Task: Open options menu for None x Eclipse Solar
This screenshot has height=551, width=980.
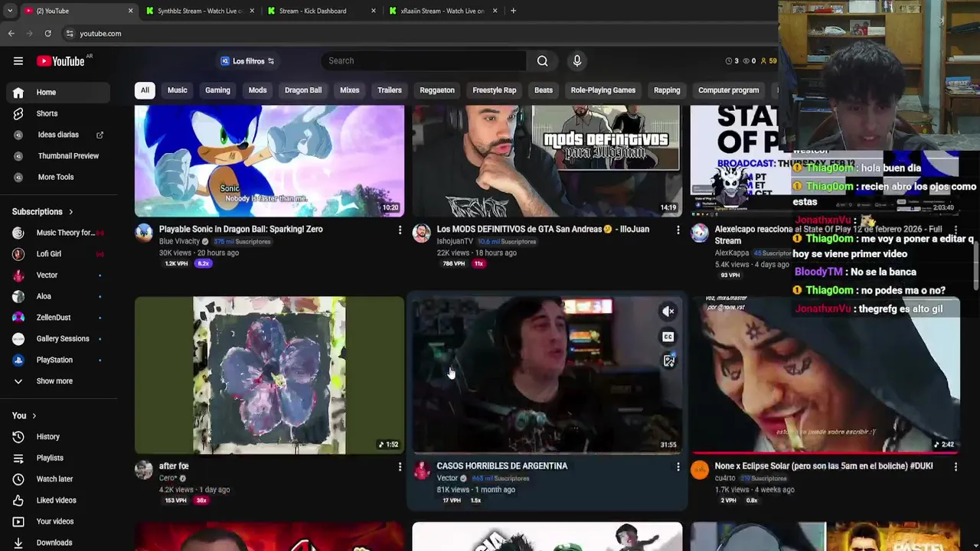Action: (955, 466)
